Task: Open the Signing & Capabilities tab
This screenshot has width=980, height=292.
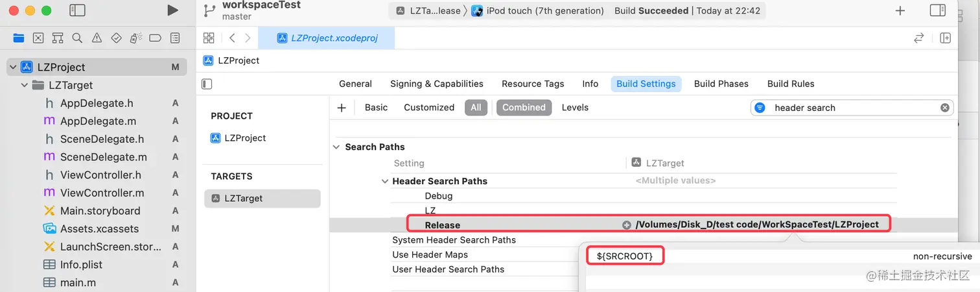Action: (x=437, y=84)
